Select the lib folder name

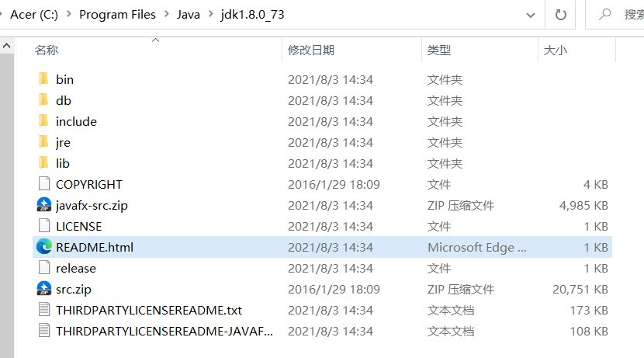[x=63, y=163]
